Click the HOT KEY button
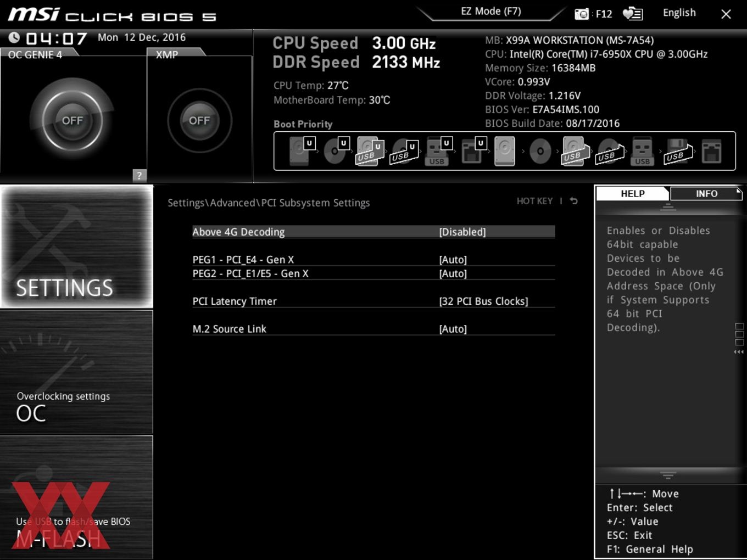 tap(534, 201)
